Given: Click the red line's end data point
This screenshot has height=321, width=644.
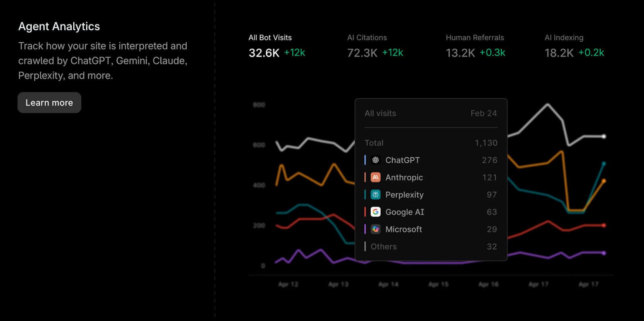Looking at the screenshot, I should point(604,225).
